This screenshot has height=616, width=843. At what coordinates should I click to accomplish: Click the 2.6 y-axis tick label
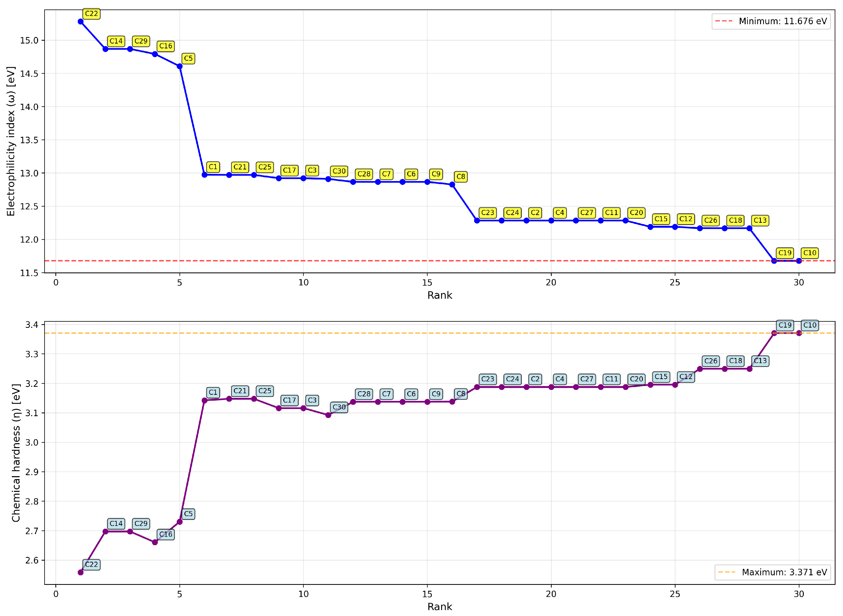pyautogui.click(x=32, y=560)
